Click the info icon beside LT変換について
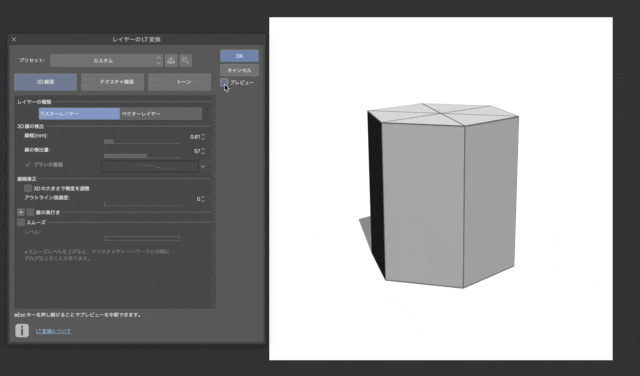Image resolution: width=640 pixels, height=376 pixels. click(x=22, y=330)
